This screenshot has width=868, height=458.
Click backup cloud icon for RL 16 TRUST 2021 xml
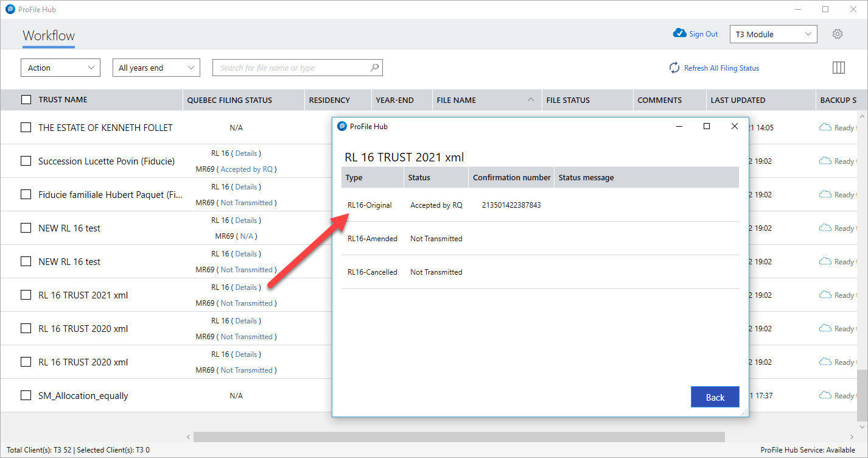(825, 295)
